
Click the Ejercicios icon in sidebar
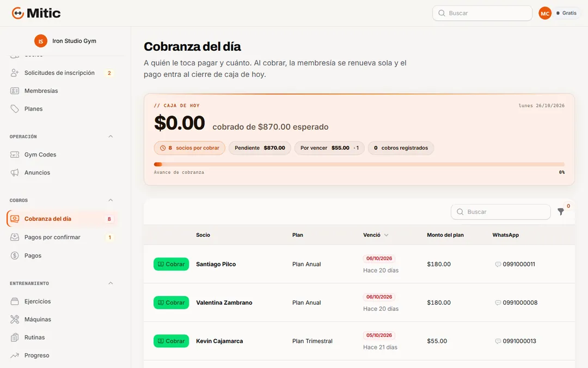(x=15, y=301)
